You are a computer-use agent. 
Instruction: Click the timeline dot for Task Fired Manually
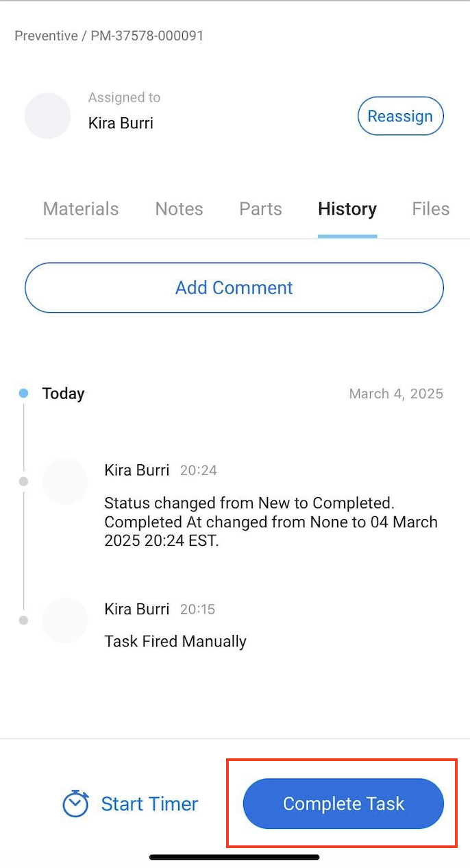(24, 620)
